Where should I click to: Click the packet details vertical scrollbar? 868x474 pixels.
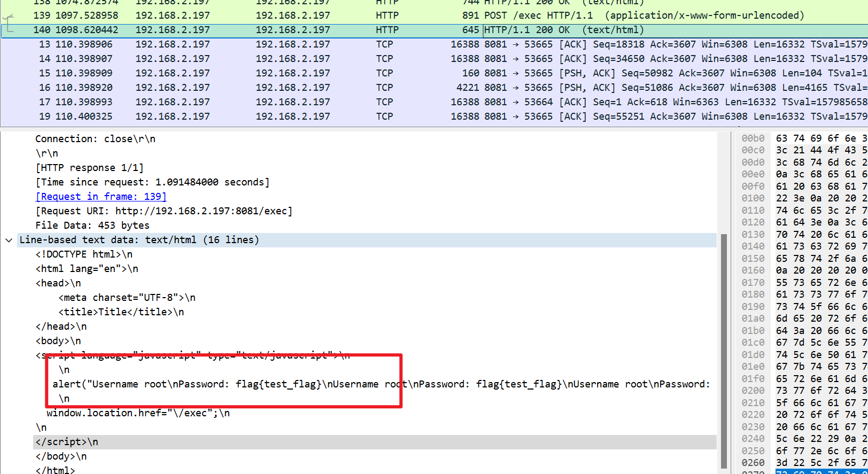pos(724,350)
